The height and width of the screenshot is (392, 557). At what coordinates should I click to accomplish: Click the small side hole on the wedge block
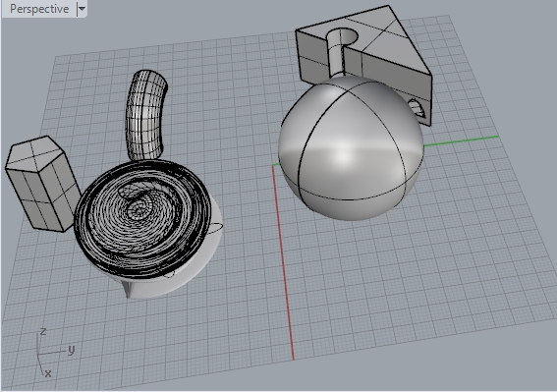coord(418,108)
